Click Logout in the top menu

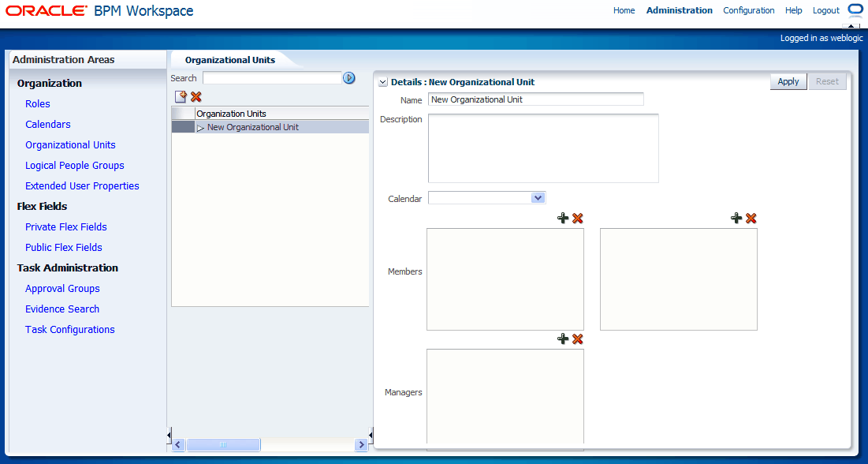point(826,10)
